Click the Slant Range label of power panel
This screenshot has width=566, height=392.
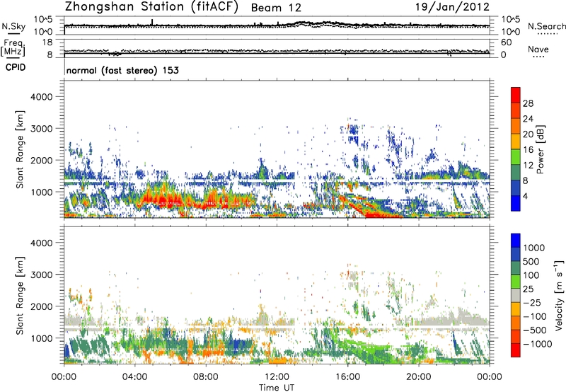(20, 149)
